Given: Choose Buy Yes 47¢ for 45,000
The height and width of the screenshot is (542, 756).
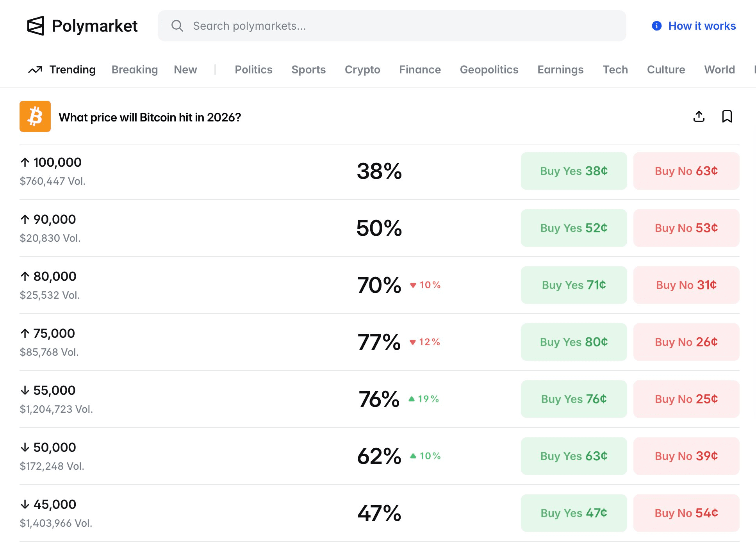Looking at the screenshot, I should tap(574, 513).
